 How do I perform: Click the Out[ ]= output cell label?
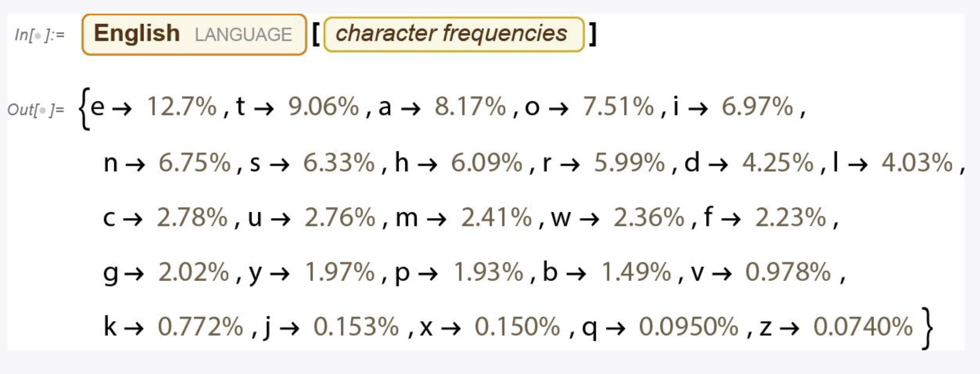tap(35, 110)
